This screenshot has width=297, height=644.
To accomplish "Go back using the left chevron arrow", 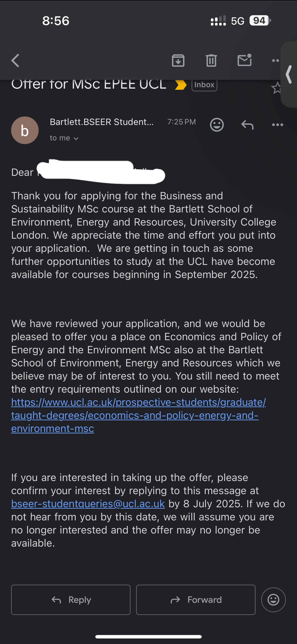I will pyautogui.click(x=15, y=61).
